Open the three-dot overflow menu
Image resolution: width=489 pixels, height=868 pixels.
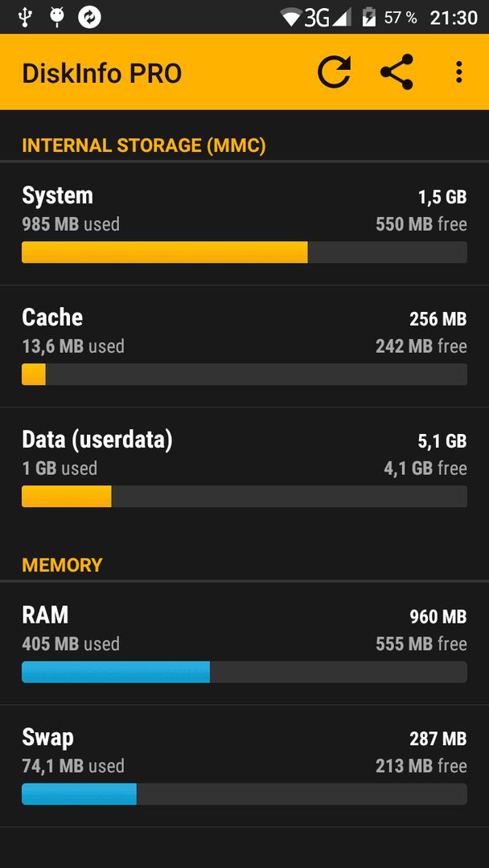point(458,72)
